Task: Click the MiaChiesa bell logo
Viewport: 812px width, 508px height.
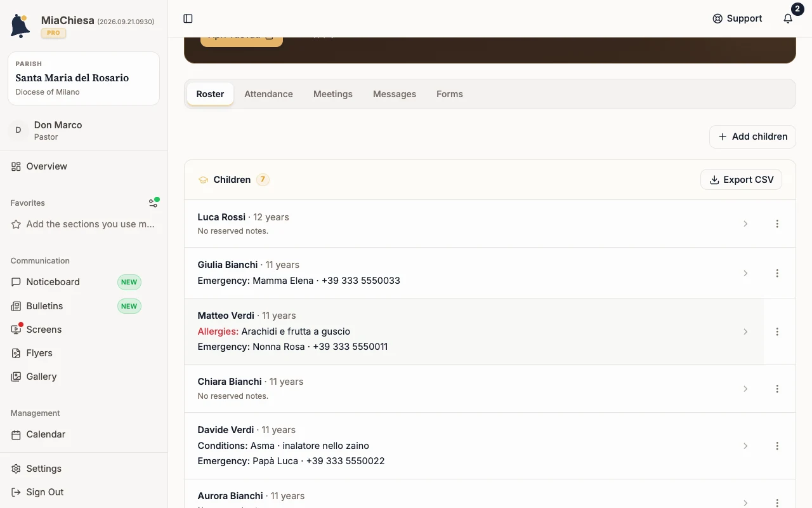Action: pyautogui.click(x=20, y=26)
